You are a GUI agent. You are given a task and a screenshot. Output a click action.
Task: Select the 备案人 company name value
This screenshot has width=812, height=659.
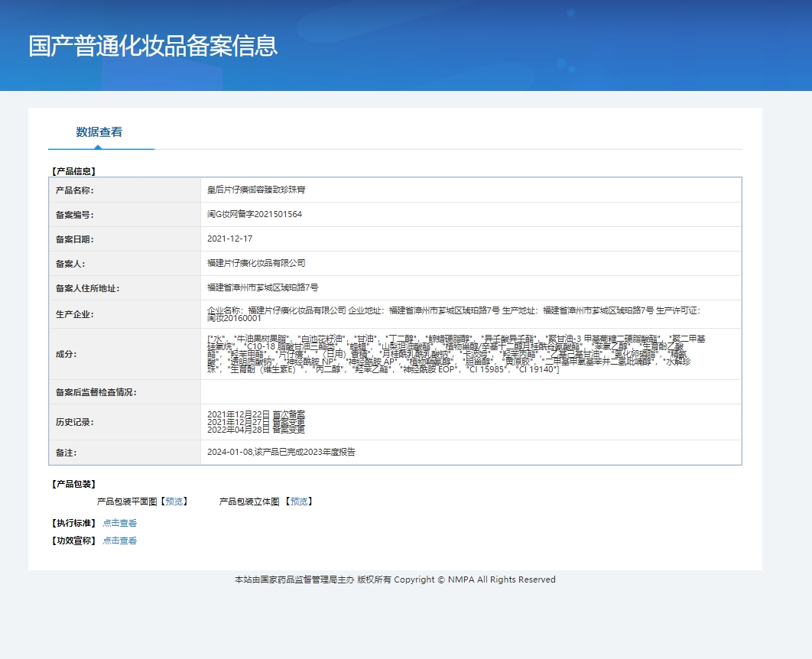click(x=256, y=263)
